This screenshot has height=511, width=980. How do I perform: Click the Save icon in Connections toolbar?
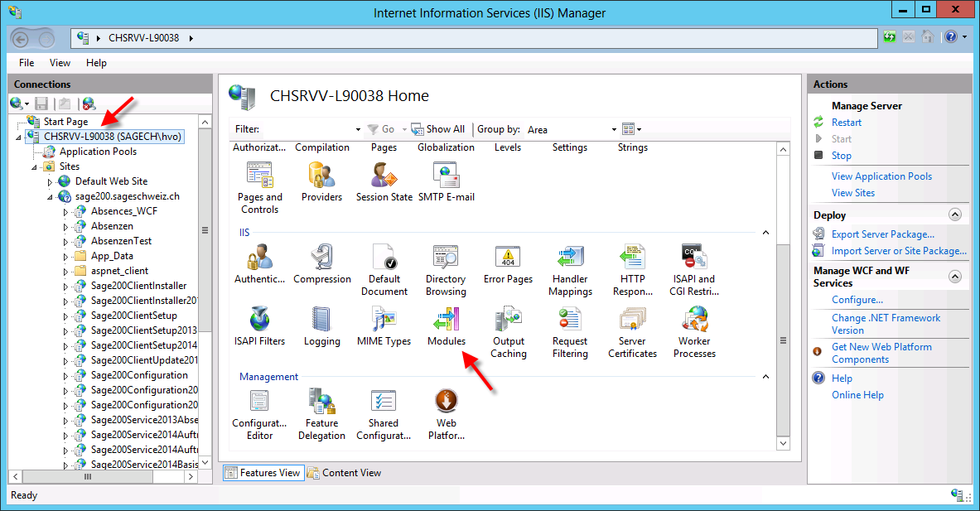pyautogui.click(x=42, y=104)
